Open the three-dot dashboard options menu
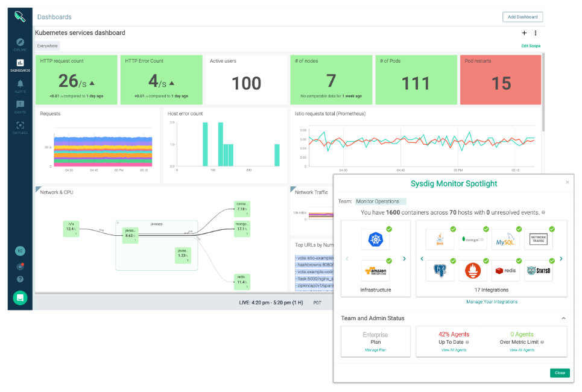This screenshot has width=582, height=392. [535, 33]
